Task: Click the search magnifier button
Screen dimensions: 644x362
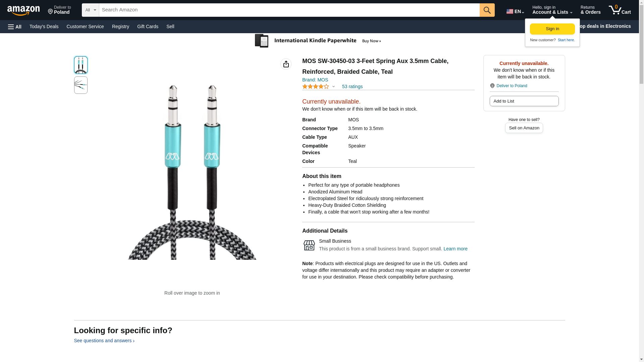Action: point(487,10)
